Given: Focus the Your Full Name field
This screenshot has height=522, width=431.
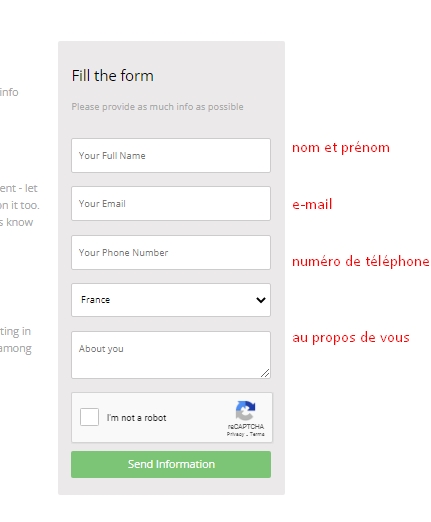Looking at the screenshot, I should tap(171, 155).
